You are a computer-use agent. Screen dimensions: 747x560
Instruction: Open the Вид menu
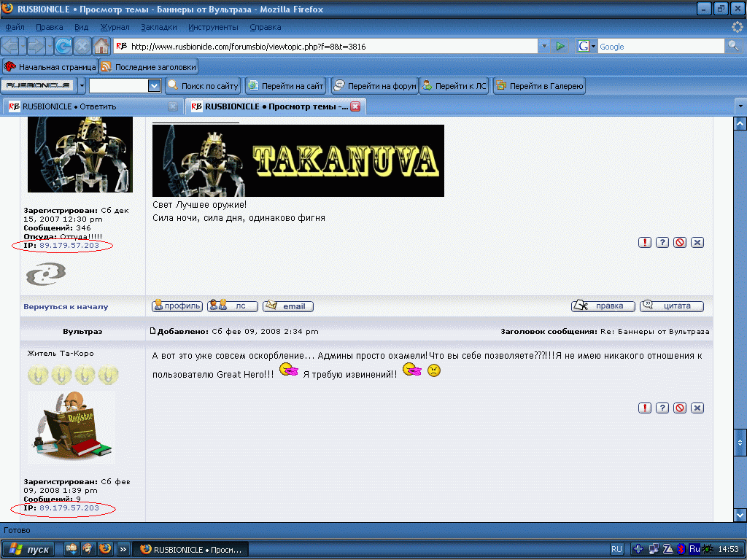[81, 27]
